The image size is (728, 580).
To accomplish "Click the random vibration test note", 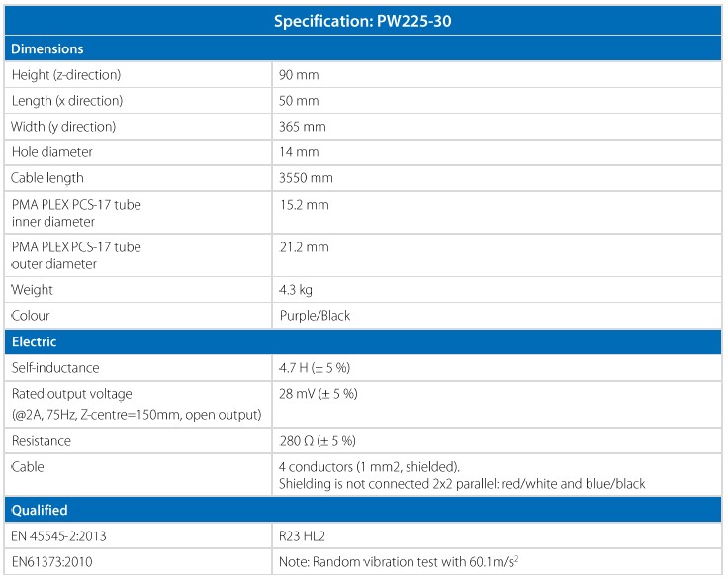I will pyautogui.click(x=402, y=562).
